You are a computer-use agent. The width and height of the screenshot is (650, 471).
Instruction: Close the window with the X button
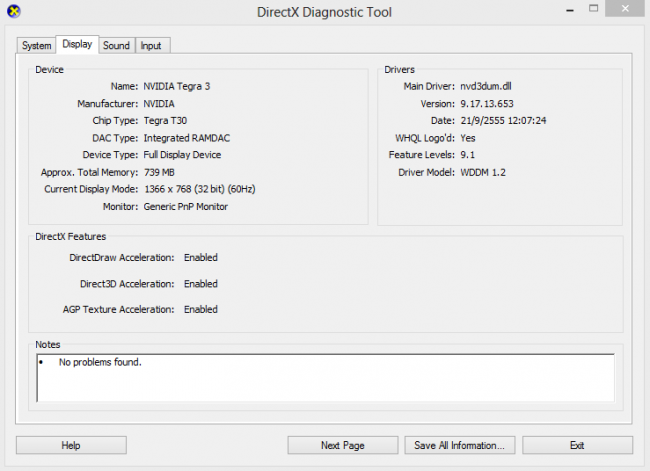[x=625, y=8]
